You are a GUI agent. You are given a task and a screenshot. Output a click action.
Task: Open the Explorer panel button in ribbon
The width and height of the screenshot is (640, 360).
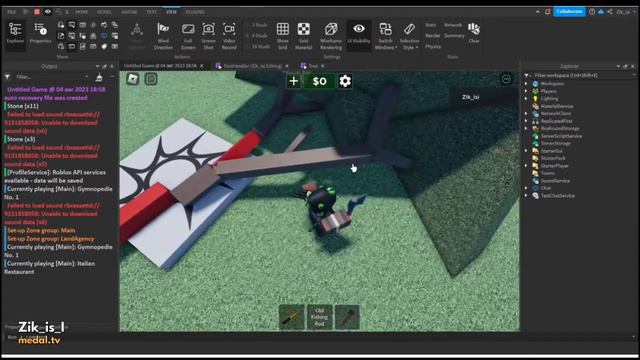coord(15,34)
